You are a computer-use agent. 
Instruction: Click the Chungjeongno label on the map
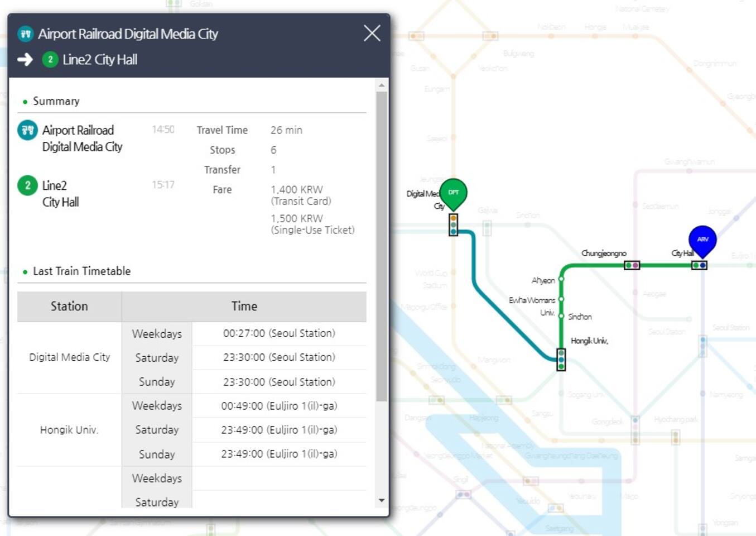click(x=604, y=253)
